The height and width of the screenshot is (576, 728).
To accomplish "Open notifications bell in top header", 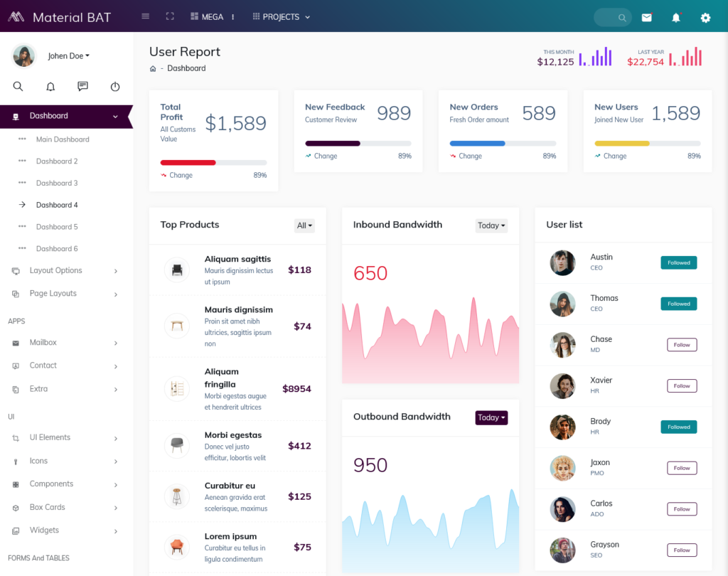I will pos(676,18).
